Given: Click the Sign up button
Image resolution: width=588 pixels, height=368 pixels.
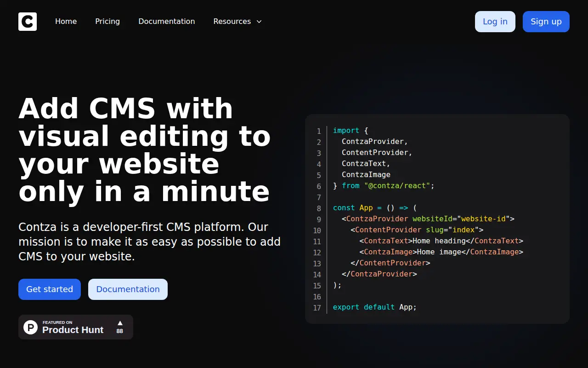Looking at the screenshot, I should click(546, 22).
